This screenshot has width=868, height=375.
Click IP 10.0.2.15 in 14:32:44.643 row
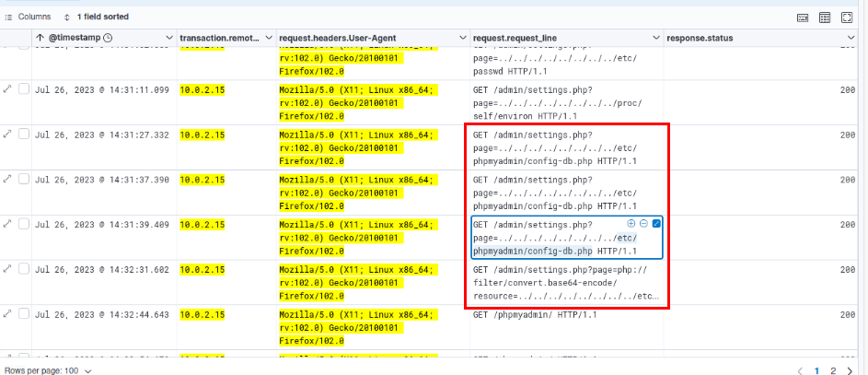pos(203,314)
